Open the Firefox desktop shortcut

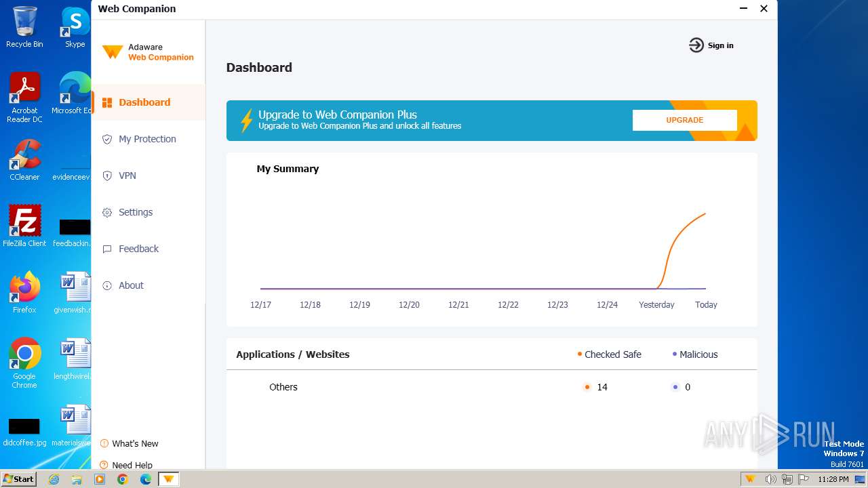pyautogui.click(x=24, y=293)
